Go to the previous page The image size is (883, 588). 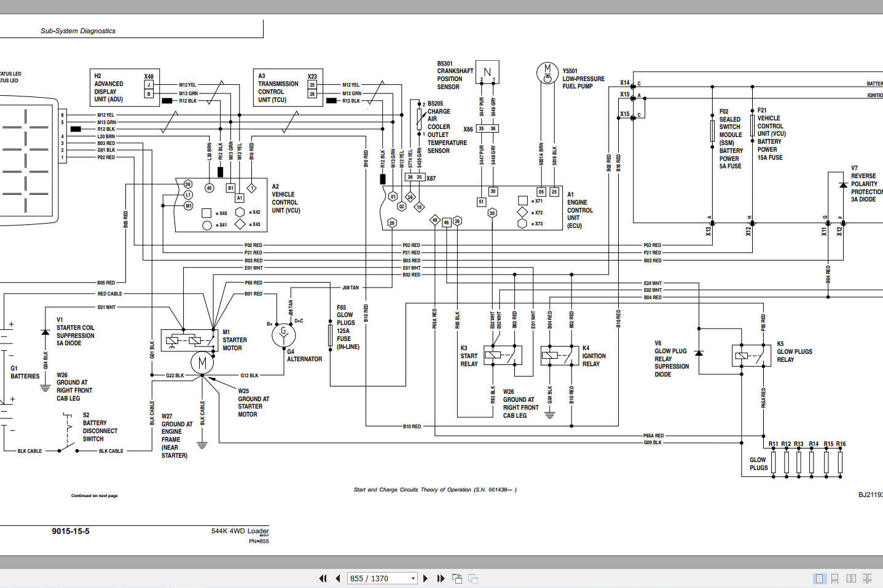(x=338, y=578)
